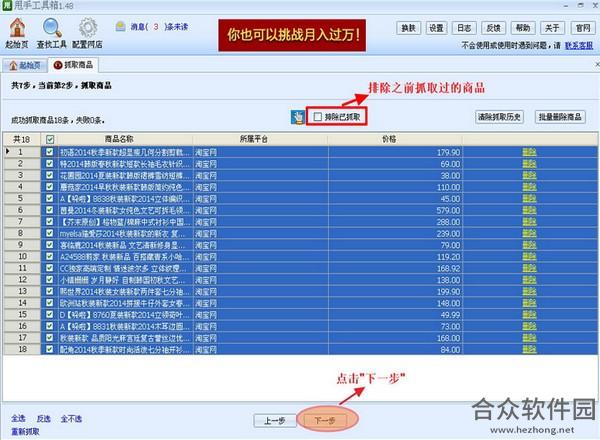Select price cell 110.00 in row 4
This screenshot has height=440, width=600.
pos(395,187)
